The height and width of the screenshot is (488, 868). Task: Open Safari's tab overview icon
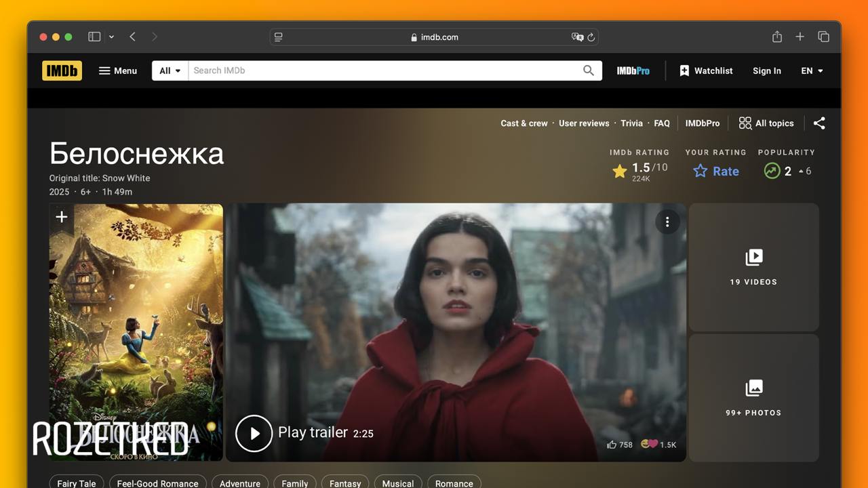[823, 37]
